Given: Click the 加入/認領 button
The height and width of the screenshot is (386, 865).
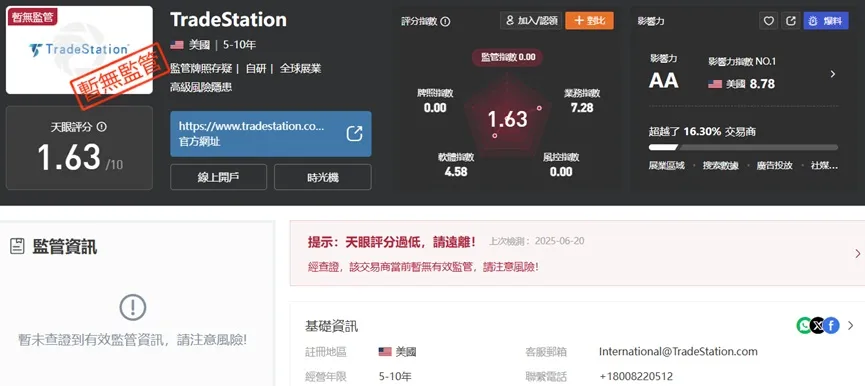Looking at the screenshot, I should 531,21.
